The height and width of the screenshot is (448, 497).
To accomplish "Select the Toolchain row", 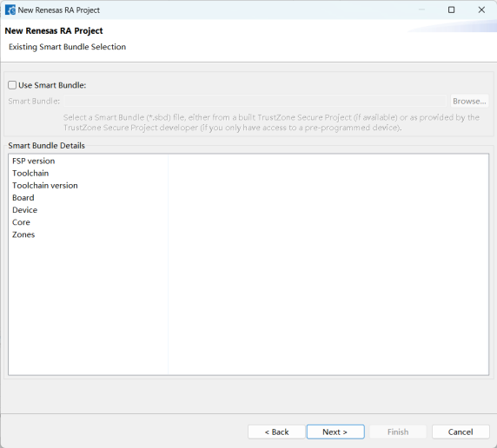I will coord(248,174).
